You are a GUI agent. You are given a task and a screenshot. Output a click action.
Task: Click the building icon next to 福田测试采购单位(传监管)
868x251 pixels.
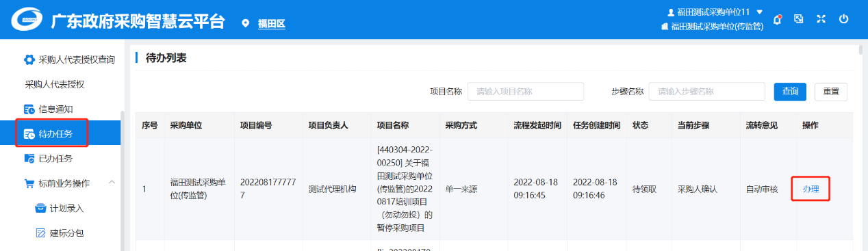tap(664, 27)
